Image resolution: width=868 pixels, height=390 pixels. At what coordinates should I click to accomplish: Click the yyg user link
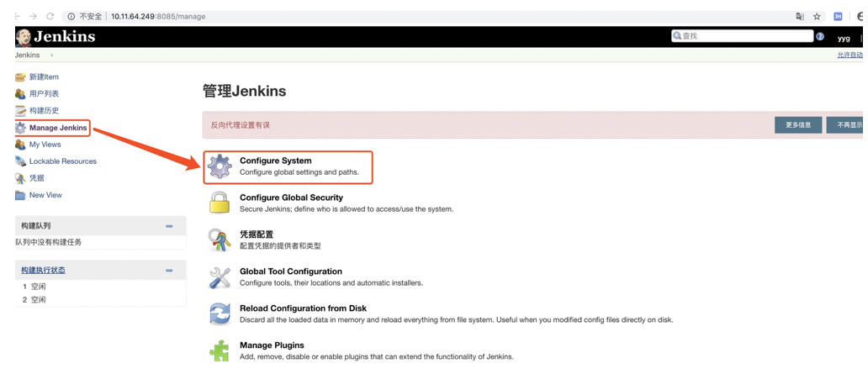click(x=844, y=38)
